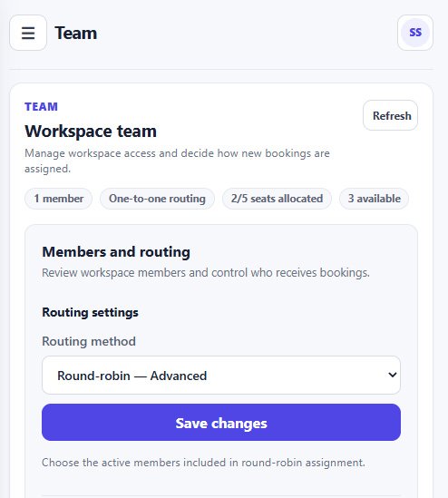
Task: Click the 'One-to-one routing' badge
Action: pos(157,199)
